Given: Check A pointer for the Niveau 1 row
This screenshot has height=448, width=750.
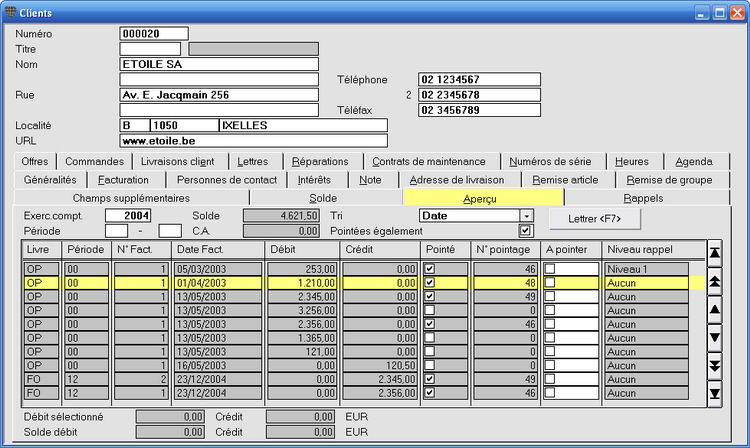Looking at the screenshot, I should point(550,269).
